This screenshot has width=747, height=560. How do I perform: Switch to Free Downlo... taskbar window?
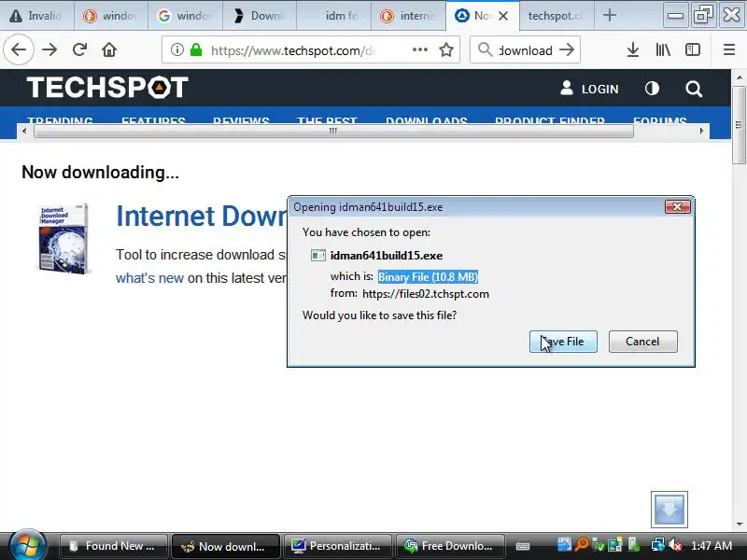pyautogui.click(x=450, y=546)
